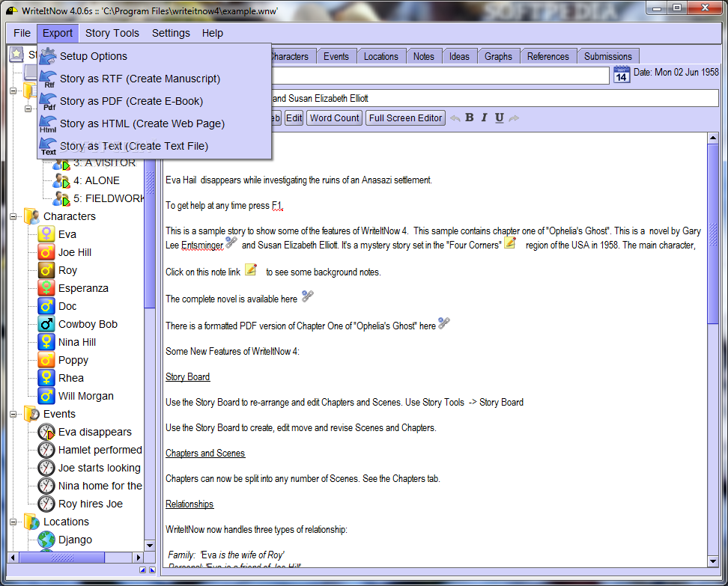Switch to the Events tab

[336, 56]
